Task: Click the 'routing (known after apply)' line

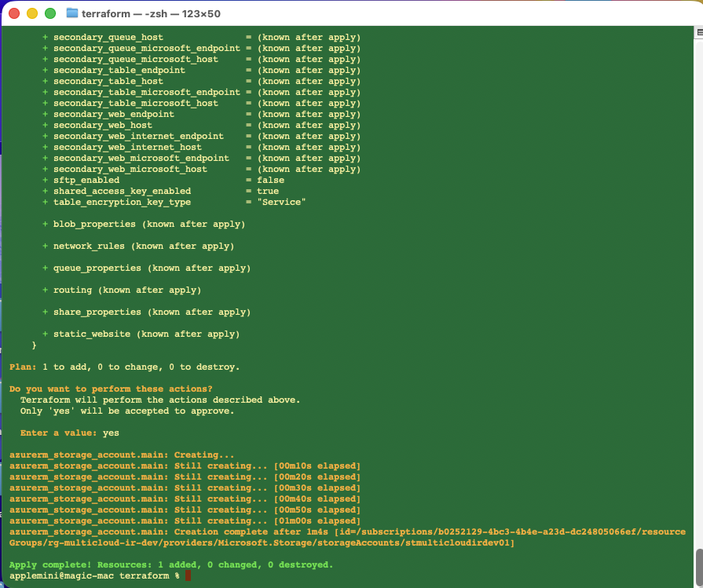Action: tap(122, 290)
